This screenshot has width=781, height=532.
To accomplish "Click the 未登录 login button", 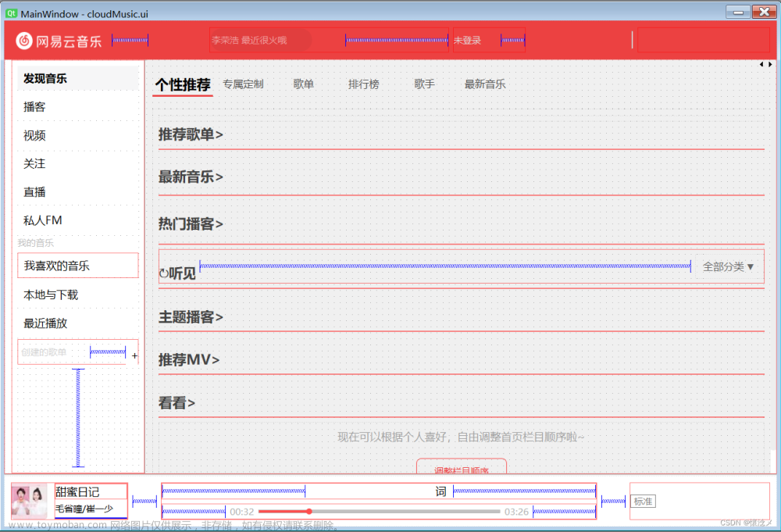I will (x=467, y=41).
